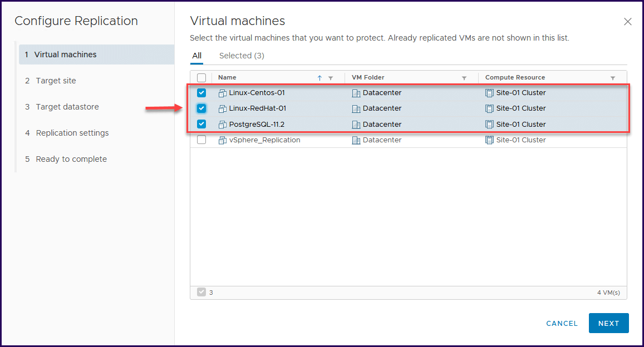This screenshot has height=347, width=644.
Task: Click the Compute Resource column header
Action: coord(515,77)
